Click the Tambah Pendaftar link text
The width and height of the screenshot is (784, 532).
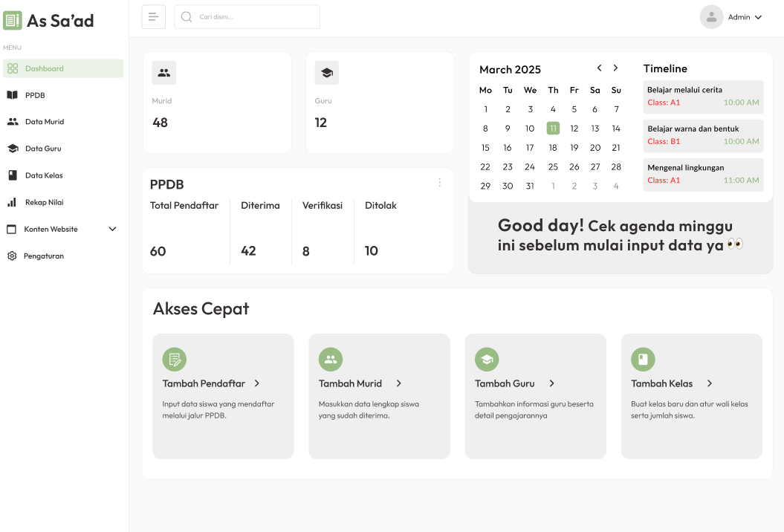coord(204,383)
